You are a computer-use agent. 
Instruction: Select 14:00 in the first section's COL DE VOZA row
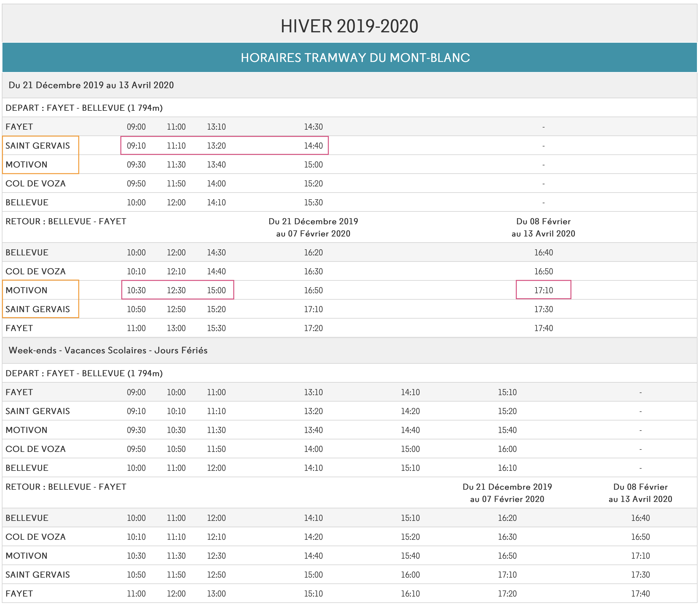coord(216,183)
